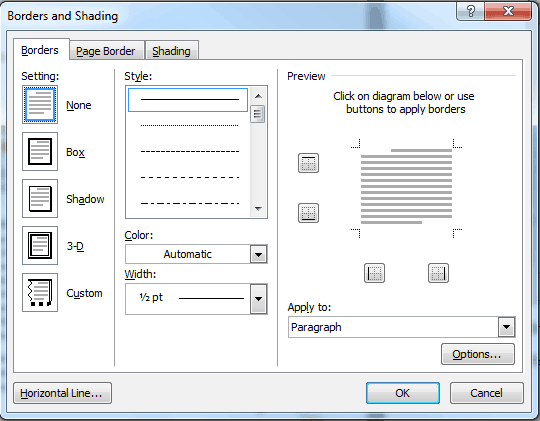540x421 pixels.
Task: Confirm with the OK button
Action: (x=403, y=393)
